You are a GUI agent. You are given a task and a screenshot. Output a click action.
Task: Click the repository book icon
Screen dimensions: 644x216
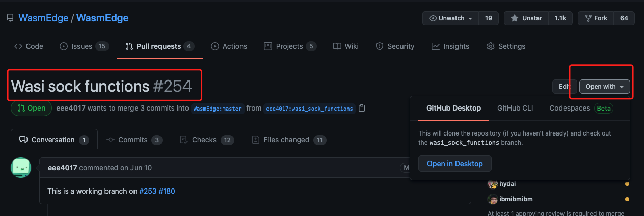coord(10,18)
